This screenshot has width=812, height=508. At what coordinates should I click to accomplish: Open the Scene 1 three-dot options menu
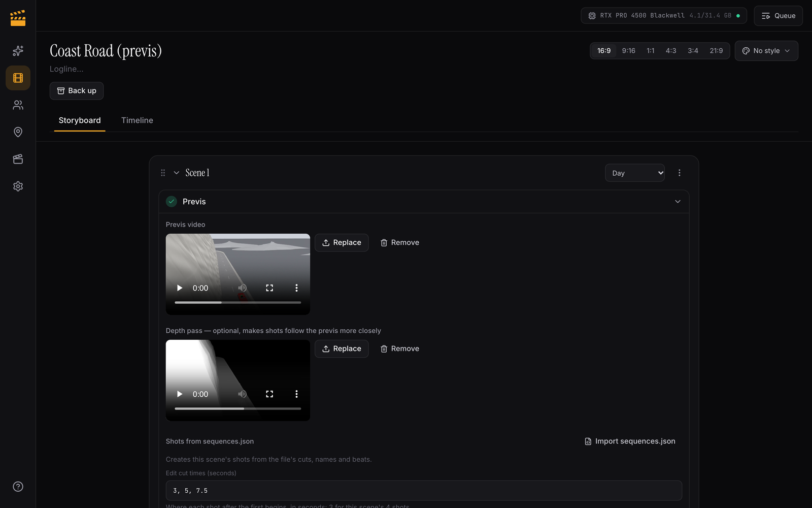coord(679,173)
